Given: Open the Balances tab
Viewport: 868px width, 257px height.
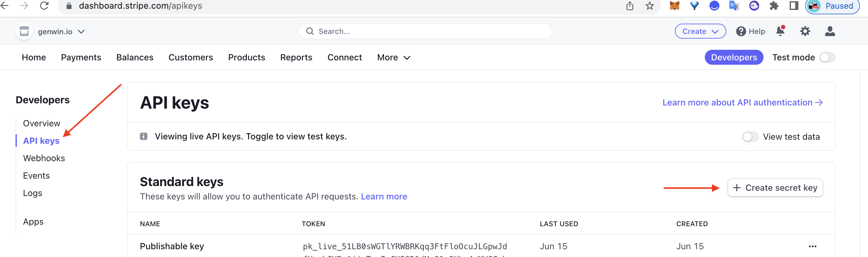Looking at the screenshot, I should (x=135, y=57).
